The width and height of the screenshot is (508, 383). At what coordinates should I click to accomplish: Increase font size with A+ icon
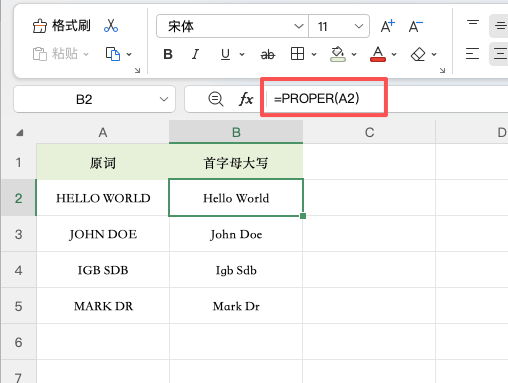pos(388,26)
